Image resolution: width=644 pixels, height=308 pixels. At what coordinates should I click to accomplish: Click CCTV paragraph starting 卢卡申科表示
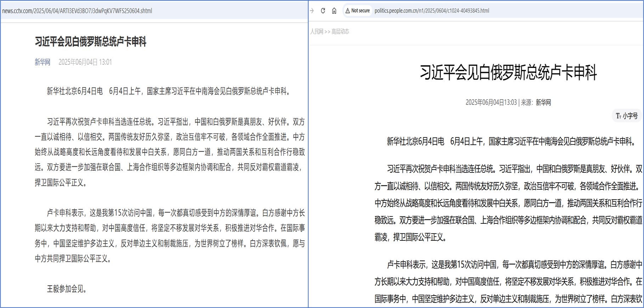[x=170, y=235]
